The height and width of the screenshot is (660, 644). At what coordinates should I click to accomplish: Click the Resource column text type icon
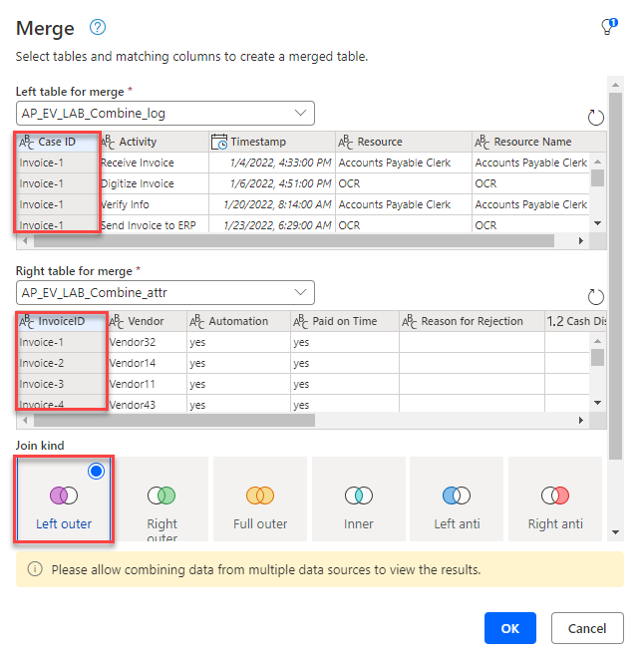[346, 142]
